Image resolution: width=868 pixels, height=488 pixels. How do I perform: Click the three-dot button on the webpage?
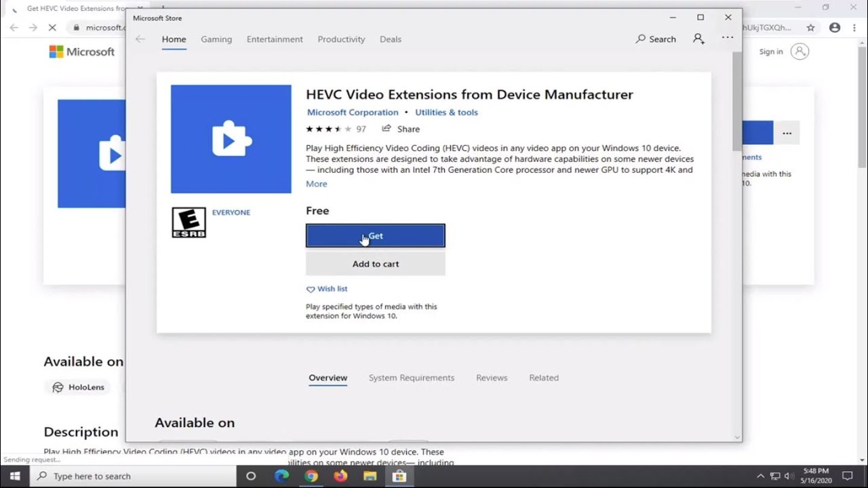pyautogui.click(x=787, y=133)
